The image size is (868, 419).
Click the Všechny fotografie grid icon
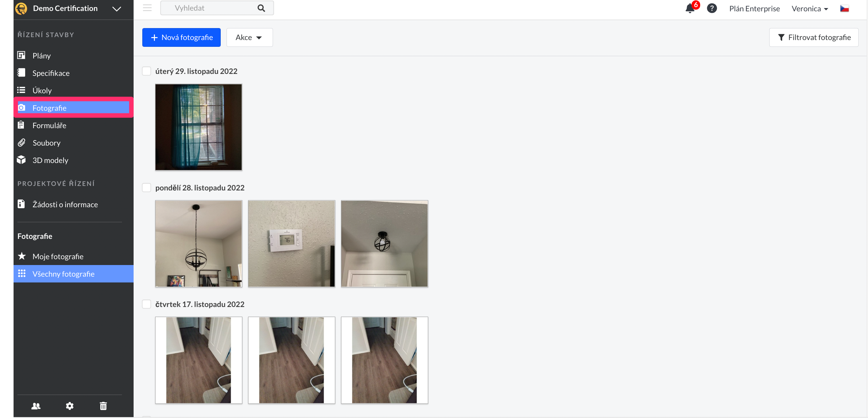click(22, 274)
